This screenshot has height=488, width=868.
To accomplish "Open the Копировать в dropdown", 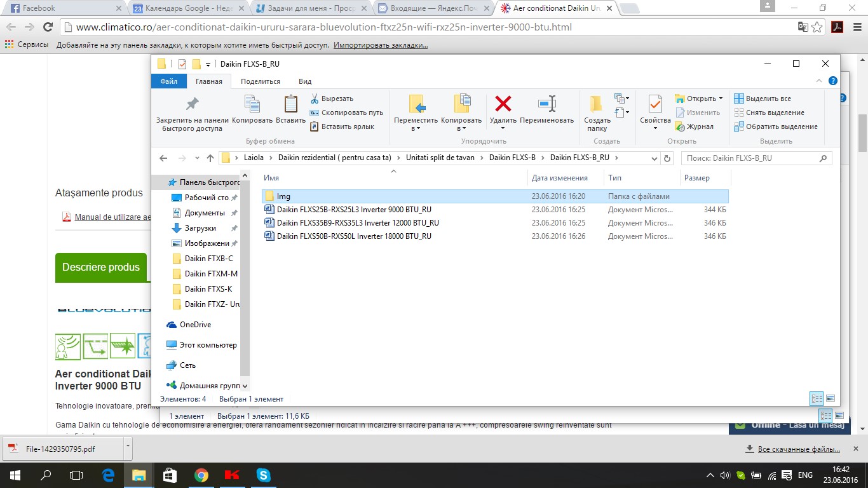I will click(x=461, y=113).
